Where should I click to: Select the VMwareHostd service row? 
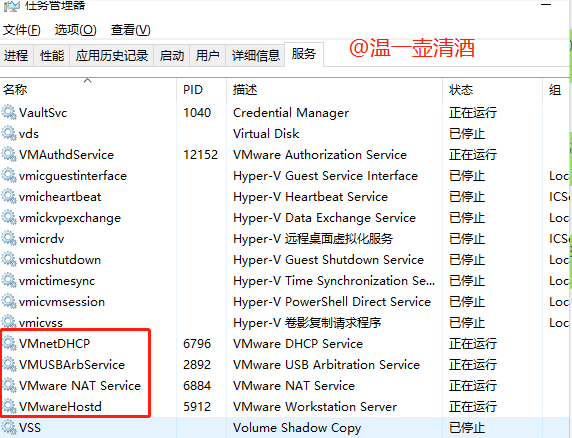[285, 406]
